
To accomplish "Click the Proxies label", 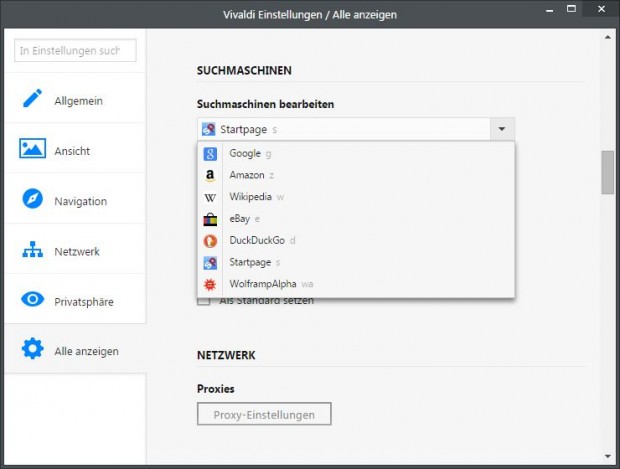I will pyautogui.click(x=215, y=389).
